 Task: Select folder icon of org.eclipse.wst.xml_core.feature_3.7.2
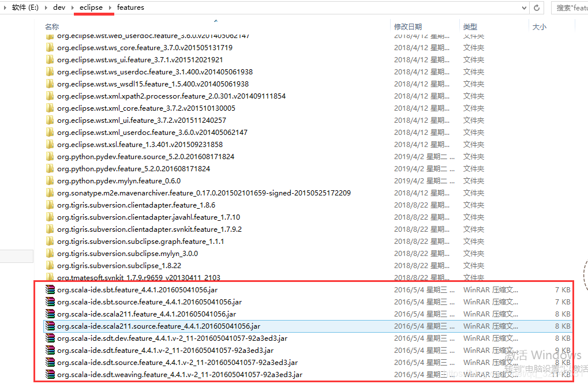[50, 108]
